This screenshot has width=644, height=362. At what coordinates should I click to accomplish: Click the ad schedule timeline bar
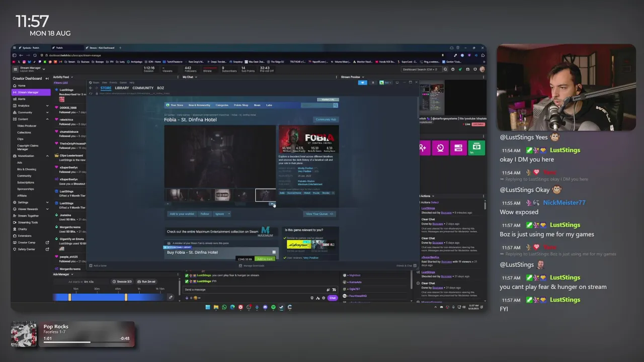coord(109,297)
